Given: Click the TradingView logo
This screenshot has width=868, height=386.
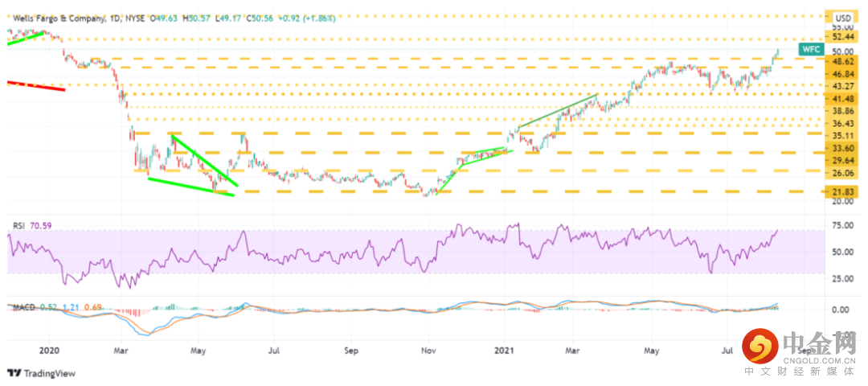Looking at the screenshot, I should point(42,372).
